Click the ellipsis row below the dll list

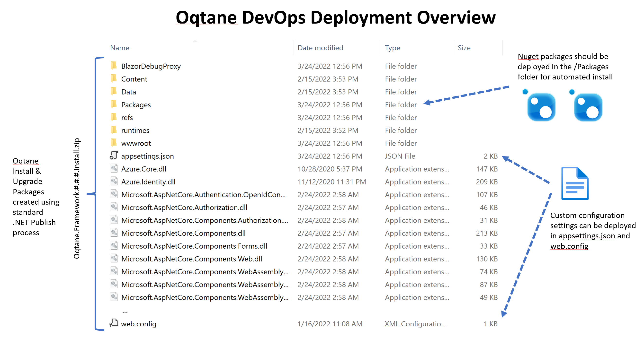coord(125,312)
